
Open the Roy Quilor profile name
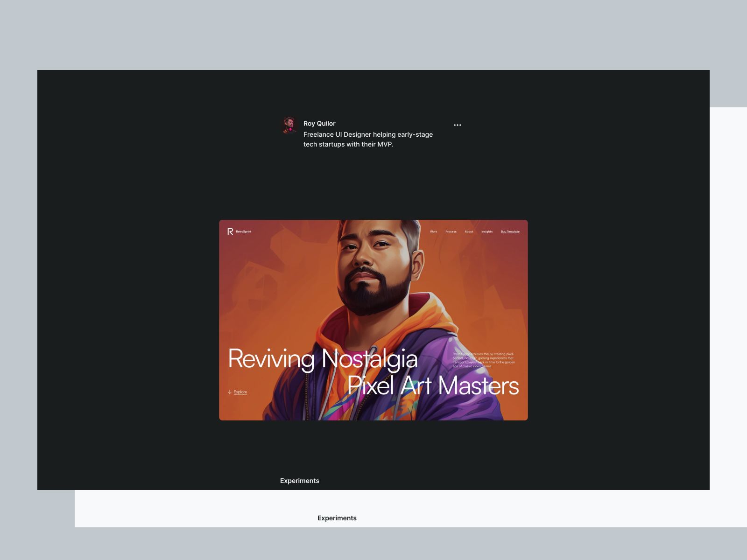click(319, 124)
